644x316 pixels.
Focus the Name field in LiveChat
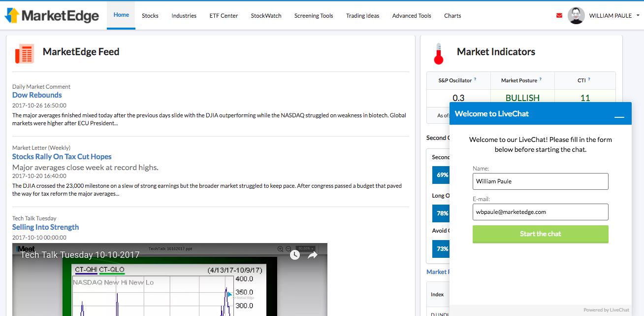click(541, 181)
